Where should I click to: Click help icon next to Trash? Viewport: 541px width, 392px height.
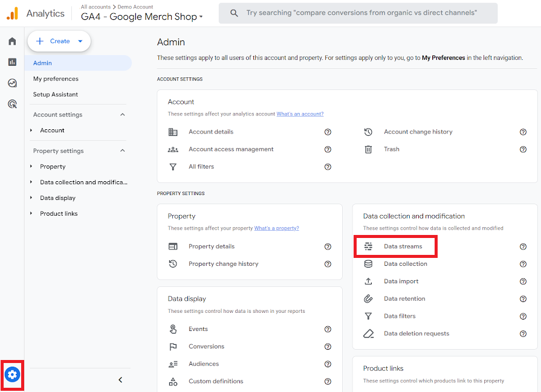click(523, 149)
